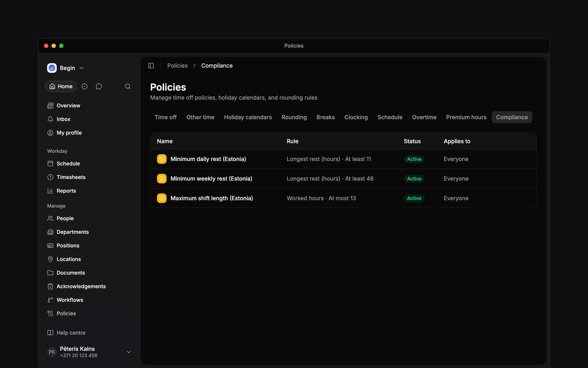Open the search icon in sidebar
The height and width of the screenshot is (368, 588).
pyautogui.click(x=128, y=86)
